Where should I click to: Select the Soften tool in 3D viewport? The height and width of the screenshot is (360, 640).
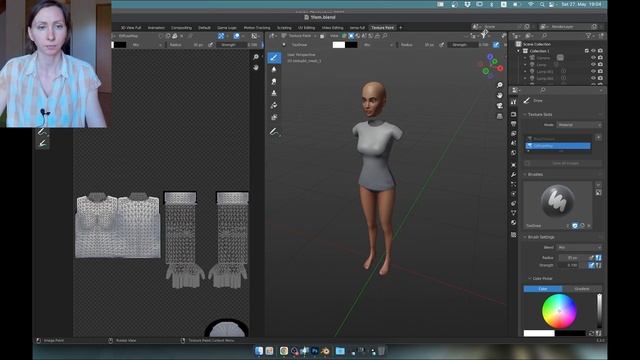click(274, 70)
